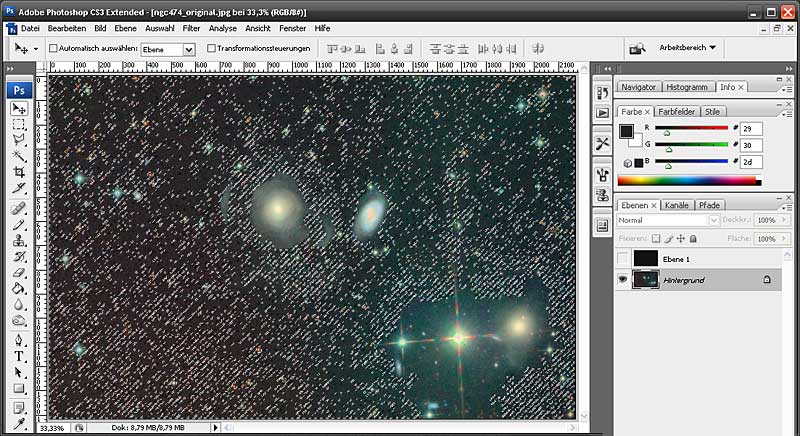
Task: Select the Pen tool
Action: (19, 340)
